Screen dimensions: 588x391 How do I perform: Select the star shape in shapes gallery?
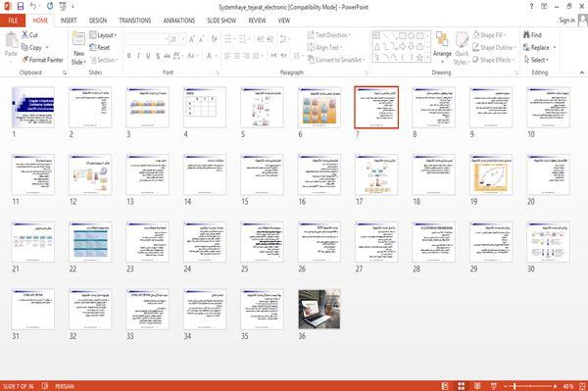point(419,58)
